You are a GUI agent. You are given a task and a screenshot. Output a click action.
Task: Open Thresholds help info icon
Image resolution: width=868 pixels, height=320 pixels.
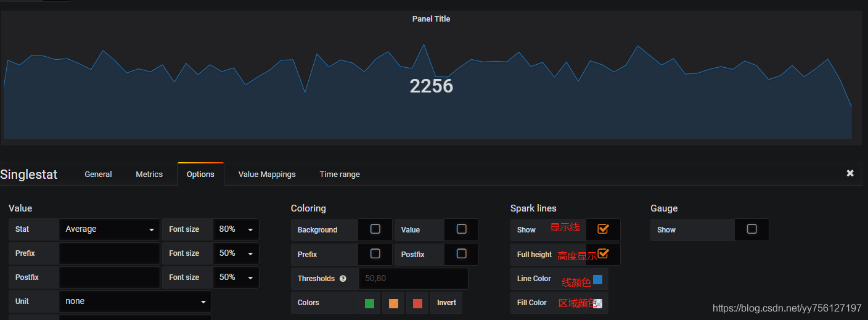pos(343,279)
